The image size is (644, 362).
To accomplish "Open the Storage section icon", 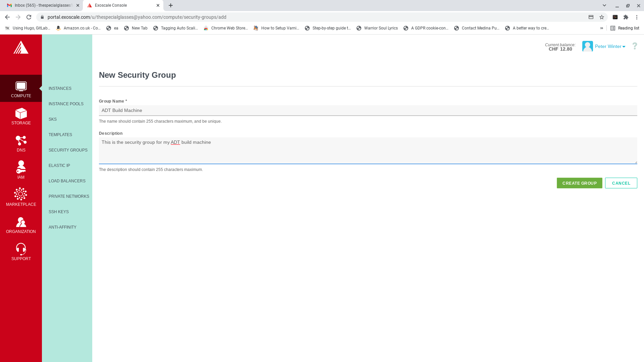I will coord(21,114).
